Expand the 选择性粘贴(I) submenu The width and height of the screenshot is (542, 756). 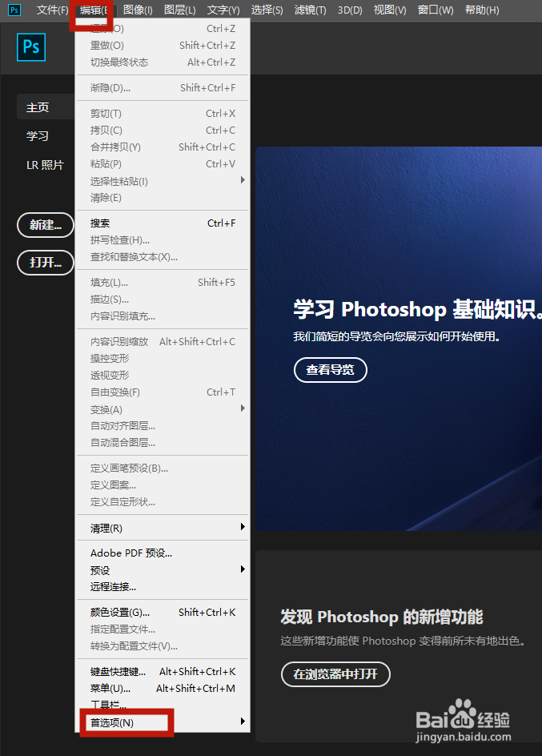click(x=163, y=181)
